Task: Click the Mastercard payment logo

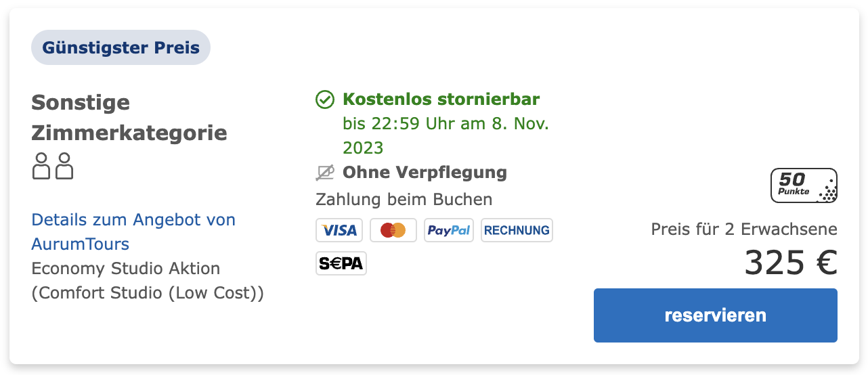Action: pos(393,230)
